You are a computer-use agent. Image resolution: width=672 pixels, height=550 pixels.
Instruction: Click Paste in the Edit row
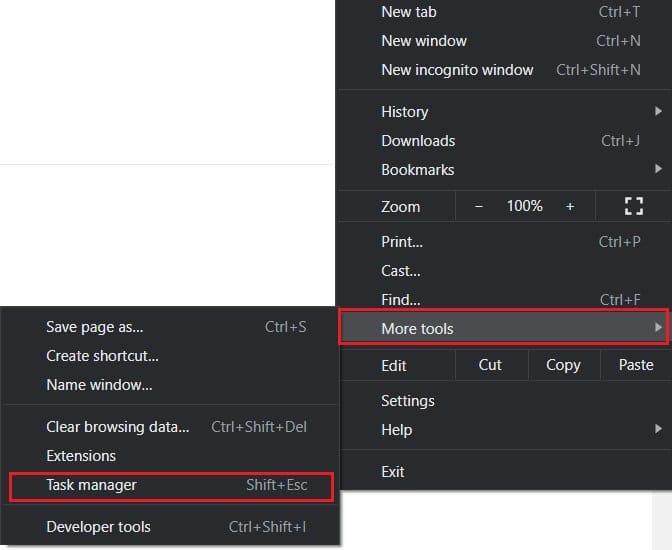pyautogui.click(x=636, y=365)
